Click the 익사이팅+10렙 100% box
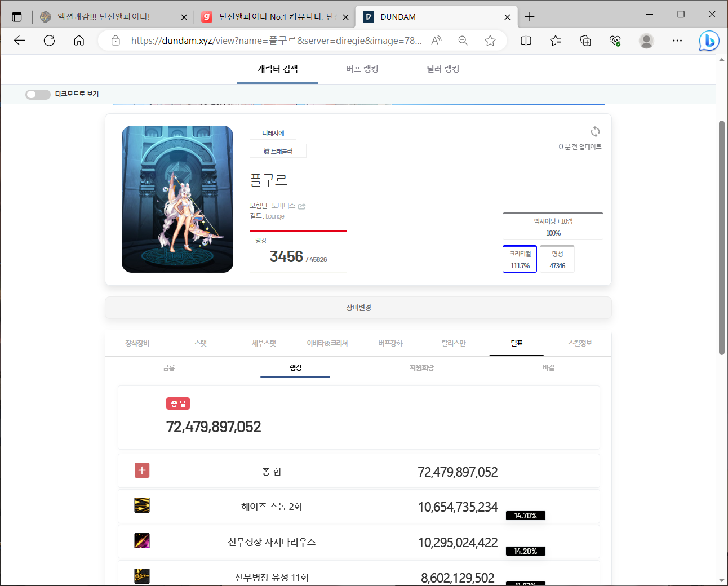728x586 pixels. click(553, 227)
